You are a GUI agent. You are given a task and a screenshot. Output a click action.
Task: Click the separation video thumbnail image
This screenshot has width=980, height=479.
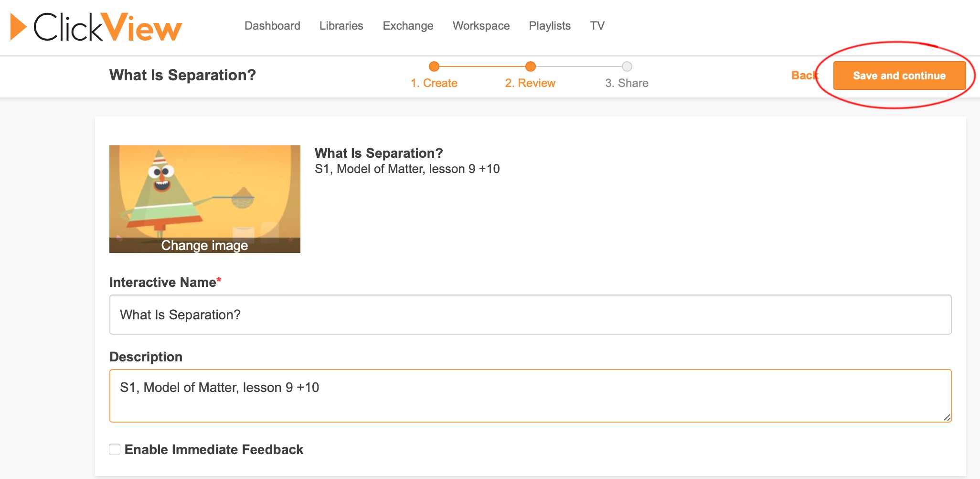[x=204, y=191]
